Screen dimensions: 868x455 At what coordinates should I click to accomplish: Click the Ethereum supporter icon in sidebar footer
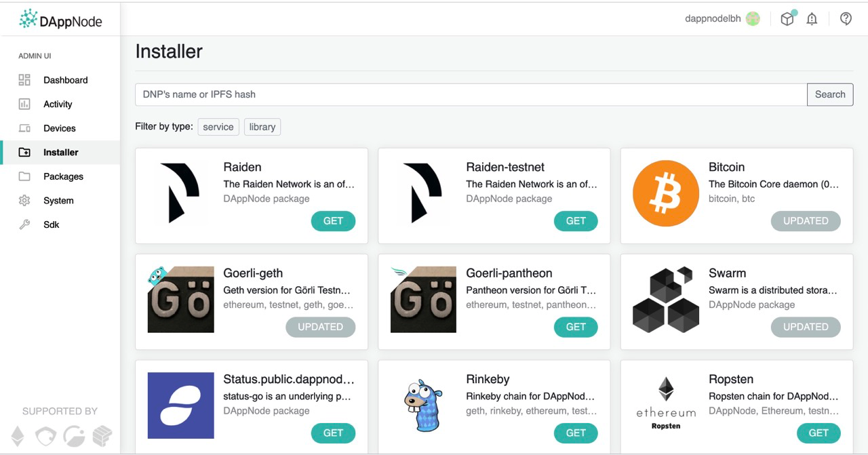coord(18,435)
